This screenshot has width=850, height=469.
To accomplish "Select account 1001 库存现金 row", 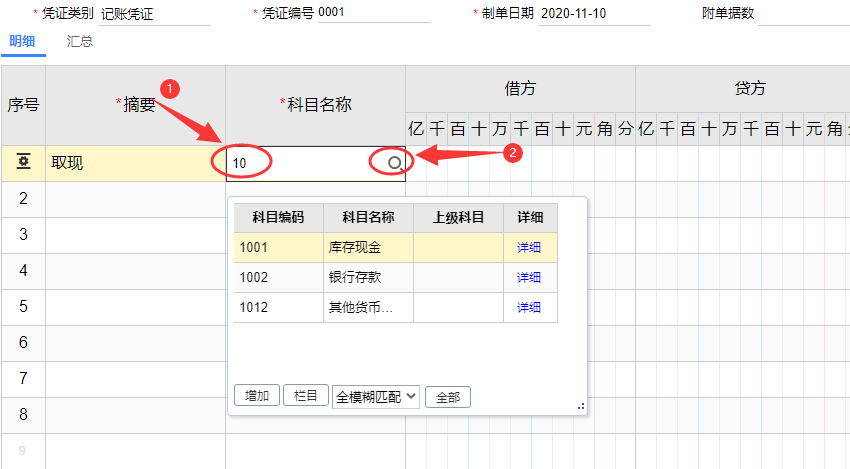I will (x=396, y=248).
